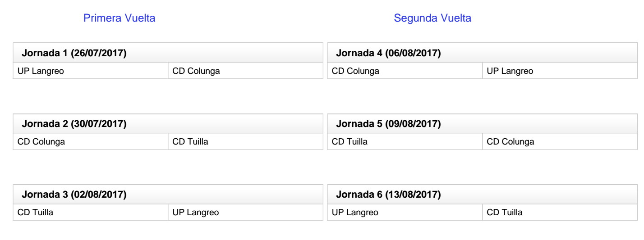Click CD Tuilla home team in Jornada 5
Screen dimensions: 644x240
350,141
